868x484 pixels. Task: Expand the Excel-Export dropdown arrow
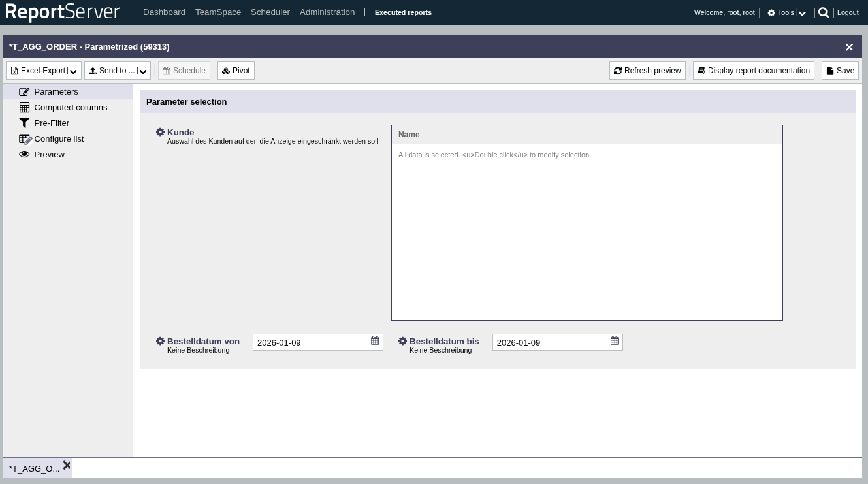click(74, 71)
